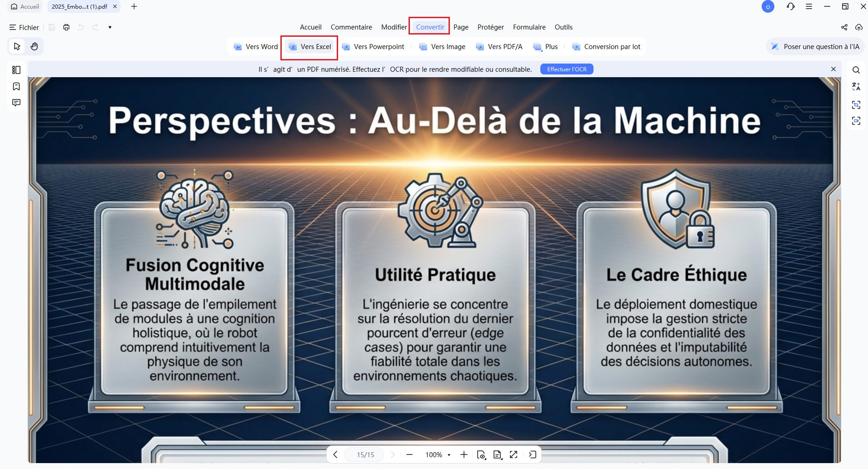Screen dimensions: 868x469
Task: Switch to the Modifier tab
Action: click(x=394, y=27)
